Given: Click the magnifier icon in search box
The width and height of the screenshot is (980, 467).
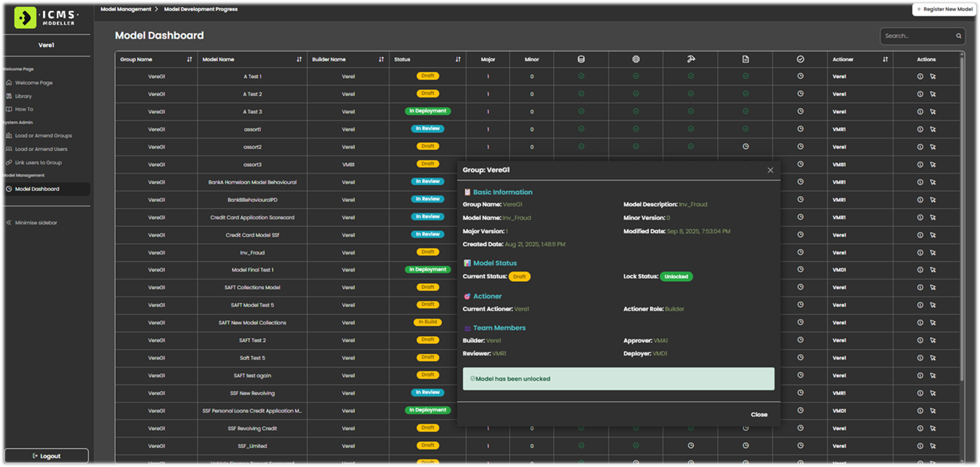Looking at the screenshot, I should click(x=959, y=36).
